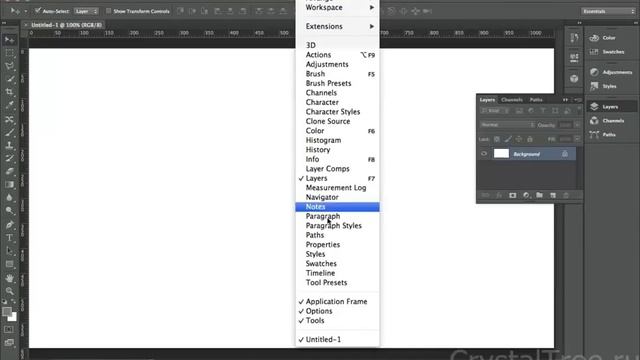Select the History Brush tool

point(9,158)
